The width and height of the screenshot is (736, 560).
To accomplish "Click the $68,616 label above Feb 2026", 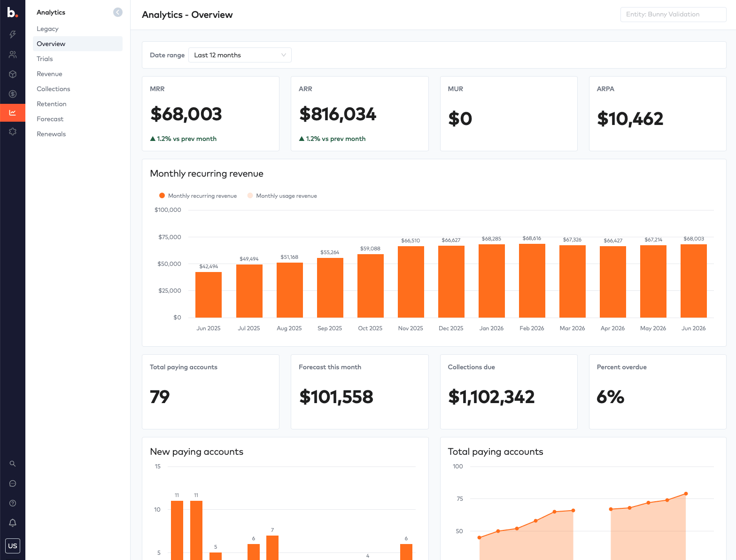I will pos(532,238).
